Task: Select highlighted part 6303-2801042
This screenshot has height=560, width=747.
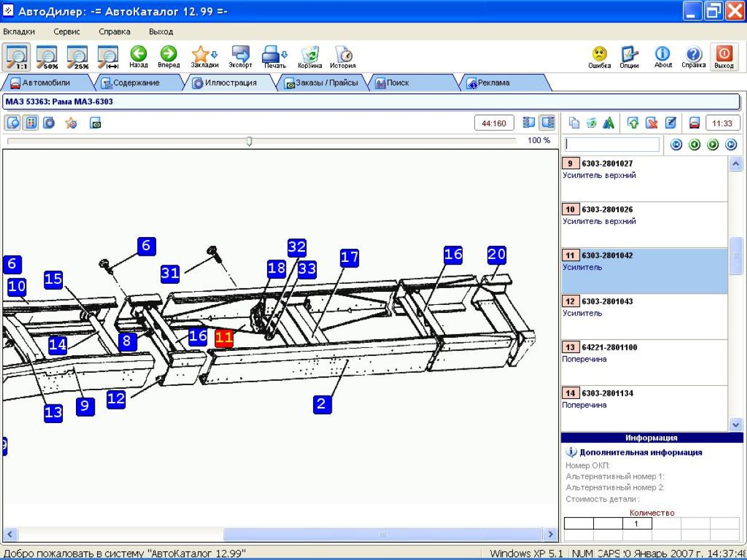Action: [x=644, y=271]
